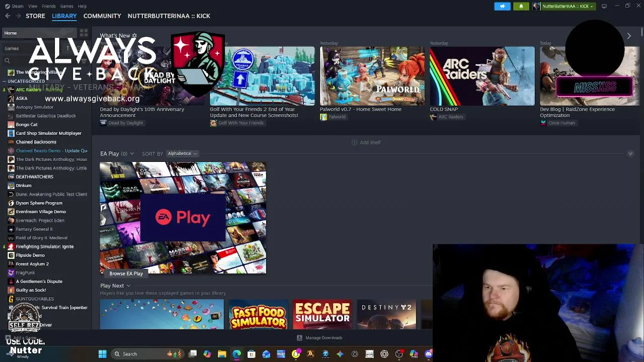Screen dimensions: 644x362
Task: Select Card Shop Simulator Multiplayer
Action: 49,133
